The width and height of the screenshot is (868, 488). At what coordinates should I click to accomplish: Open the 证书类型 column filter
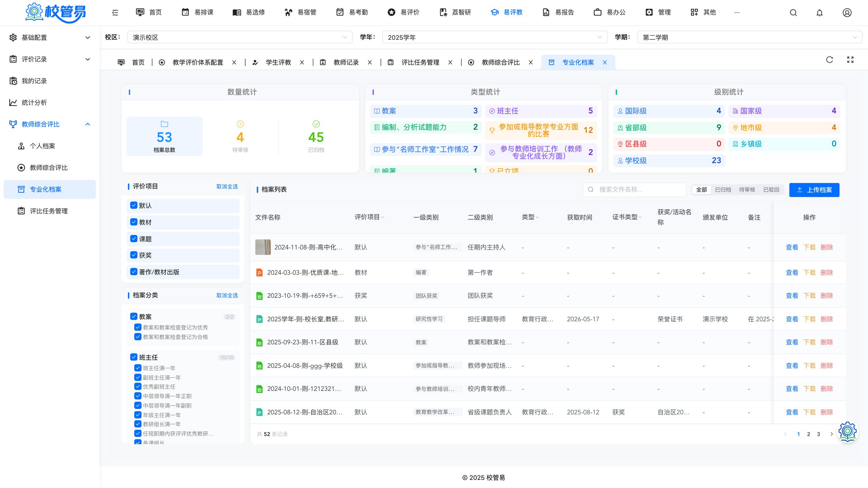[x=640, y=217]
